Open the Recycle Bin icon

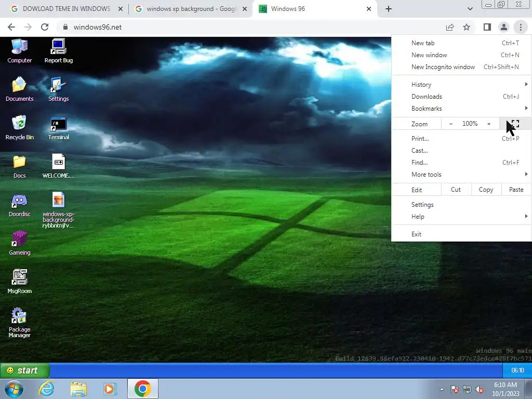pos(19,128)
